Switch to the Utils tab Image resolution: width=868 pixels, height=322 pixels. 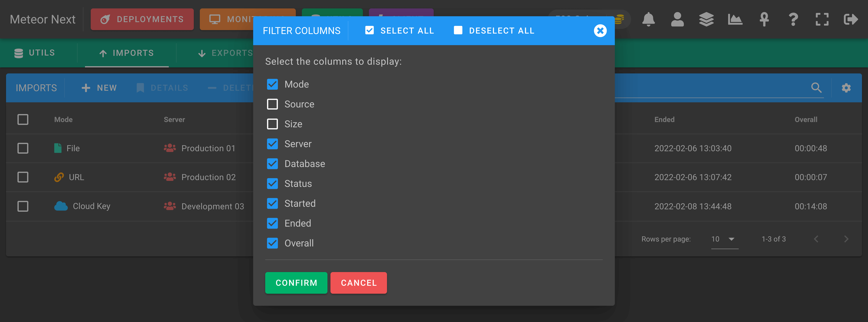coord(34,53)
